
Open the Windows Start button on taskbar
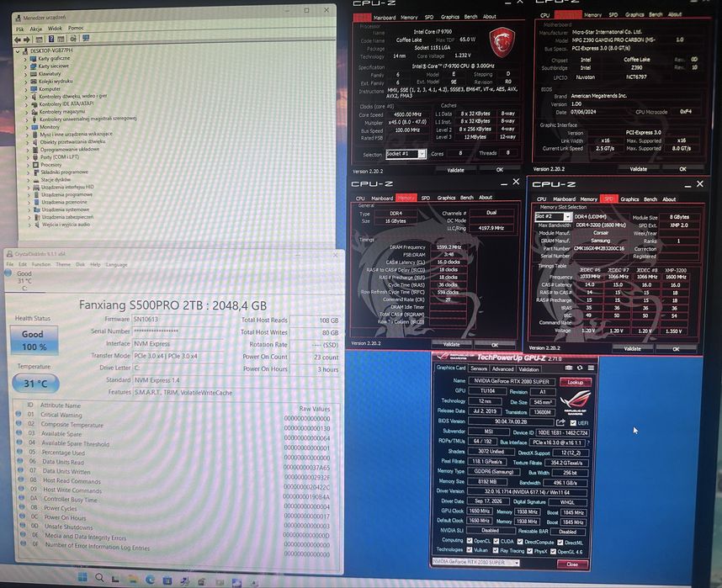coord(82,577)
